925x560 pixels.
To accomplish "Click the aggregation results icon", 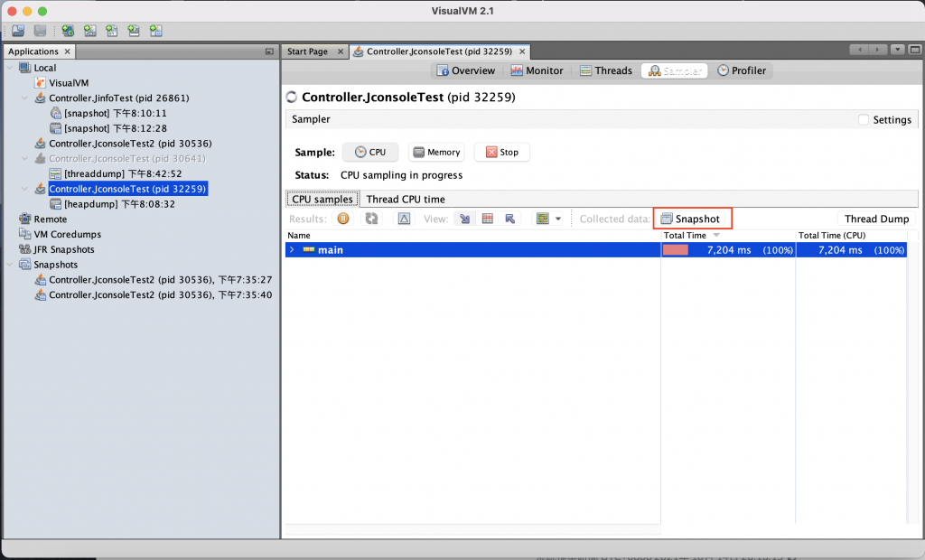I will click(543, 219).
